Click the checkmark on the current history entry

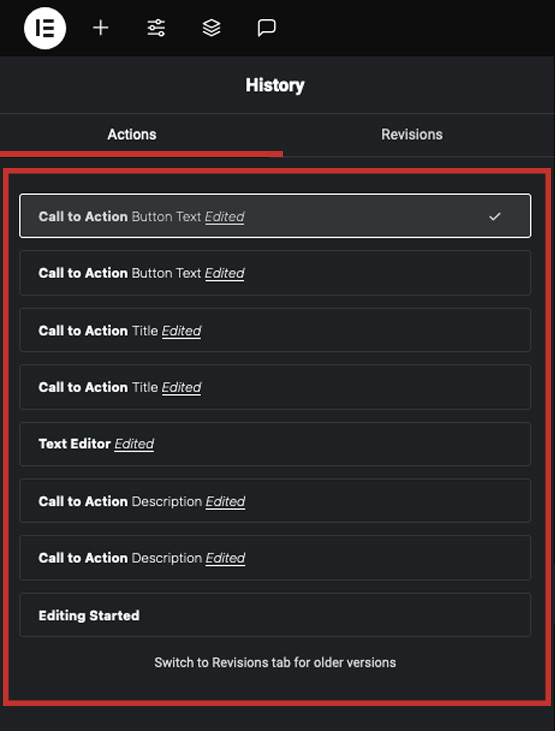494,216
